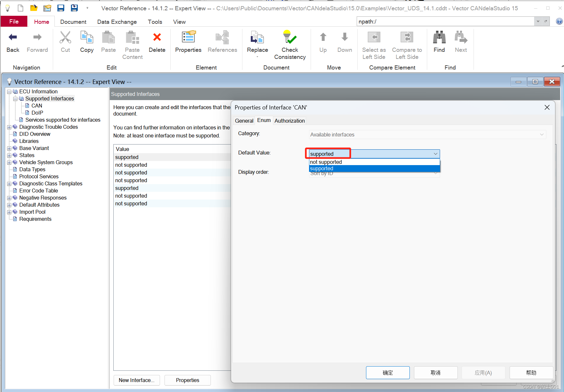564x392 pixels.
Task: Select Protocol Services tree item
Action: pyautogui.click(x=39, y=176)
